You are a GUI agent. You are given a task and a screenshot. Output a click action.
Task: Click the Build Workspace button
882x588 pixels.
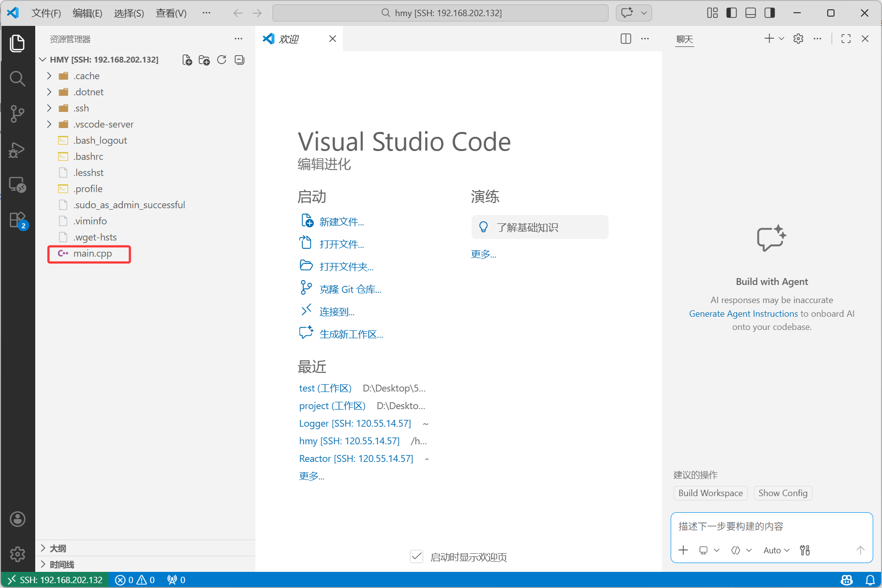(x=710, y=493)
